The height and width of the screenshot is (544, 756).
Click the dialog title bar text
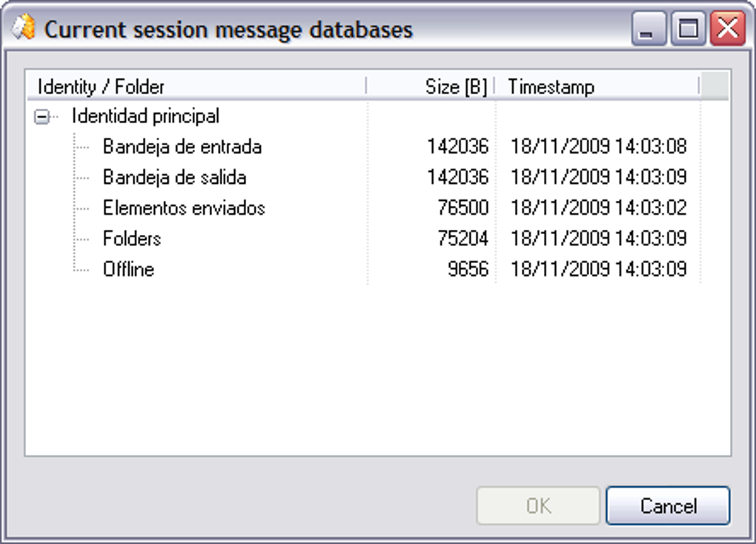coord(228,30)
